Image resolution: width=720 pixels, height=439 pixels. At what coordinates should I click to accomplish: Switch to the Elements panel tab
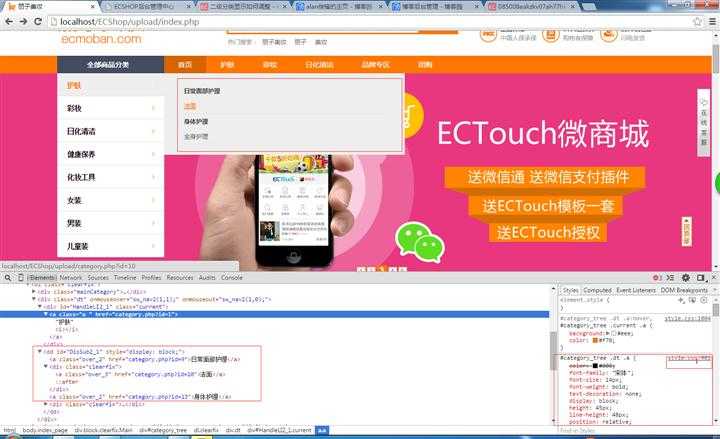pos(42,277)
